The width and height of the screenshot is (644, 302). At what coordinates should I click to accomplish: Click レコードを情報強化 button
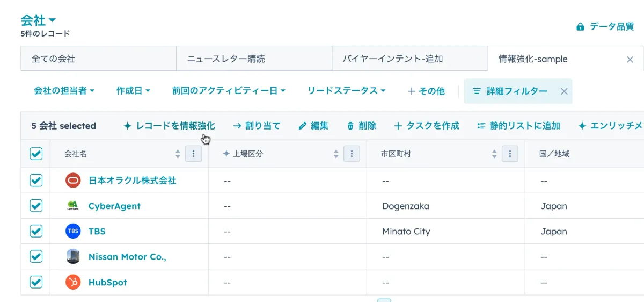point(169,126)
